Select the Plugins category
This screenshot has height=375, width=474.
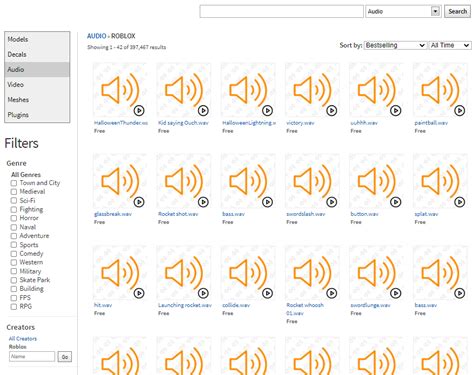coord(37,115)
